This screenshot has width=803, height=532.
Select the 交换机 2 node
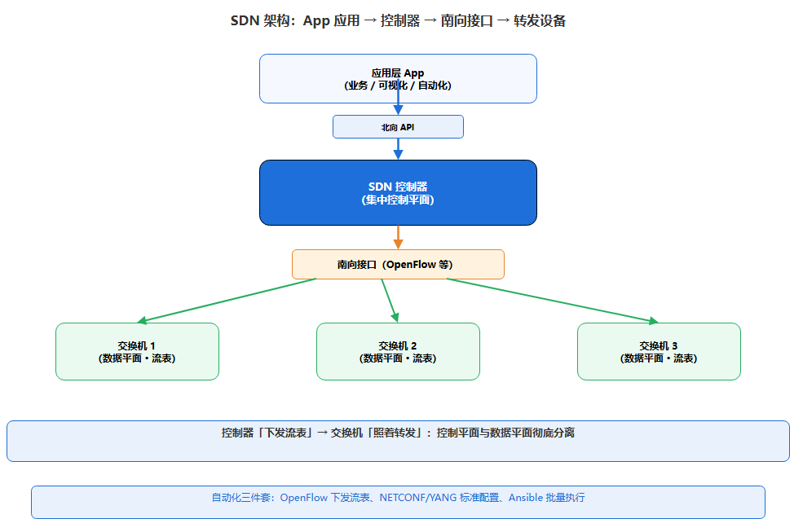pyautogui.click(x=398, y=352)
